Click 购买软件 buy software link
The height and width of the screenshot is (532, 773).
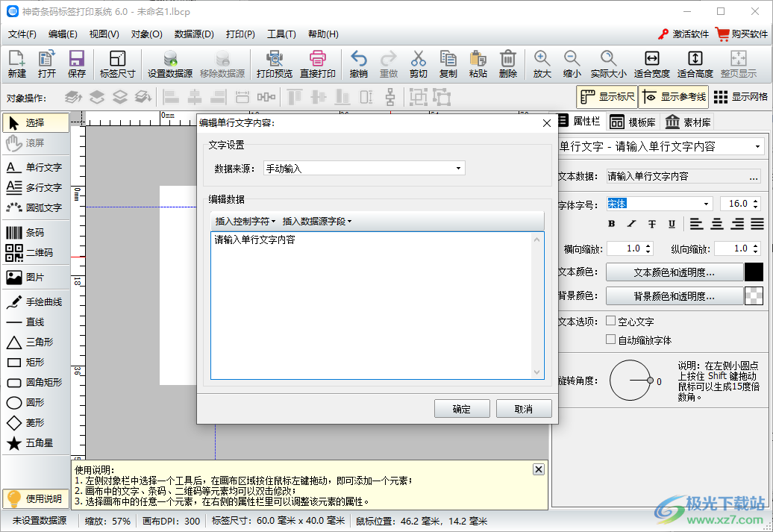point(742,34)
